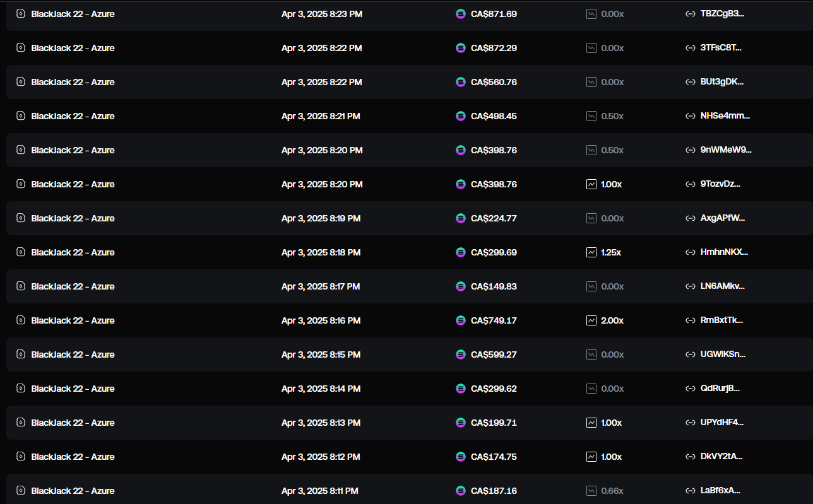813x504 pixels.
Task: Click the link icon beside RmBxtTk bet ID
Action: coord(691,320)
